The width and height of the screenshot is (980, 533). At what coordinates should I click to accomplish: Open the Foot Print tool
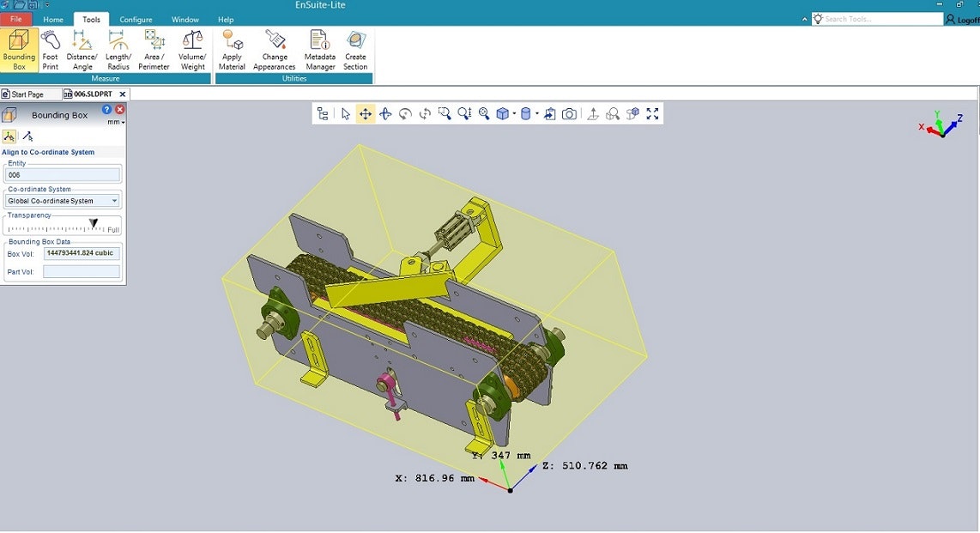pos(51,50)
